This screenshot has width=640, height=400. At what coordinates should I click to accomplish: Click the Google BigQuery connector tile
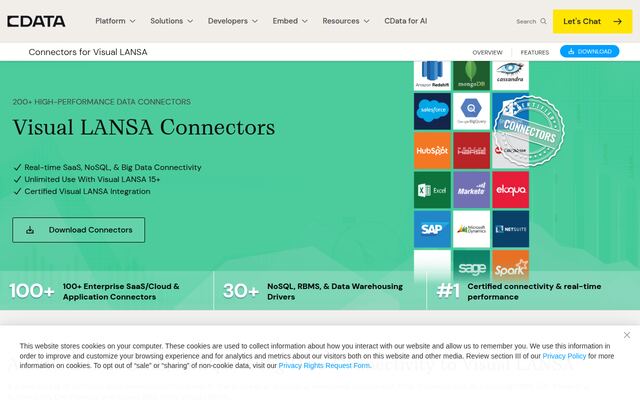click(471, 111)
